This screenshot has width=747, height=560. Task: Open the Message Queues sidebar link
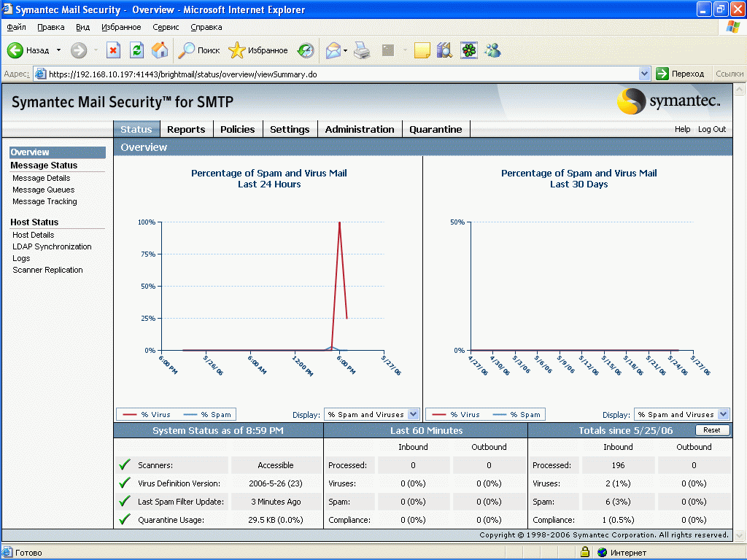tap(44, 190)
